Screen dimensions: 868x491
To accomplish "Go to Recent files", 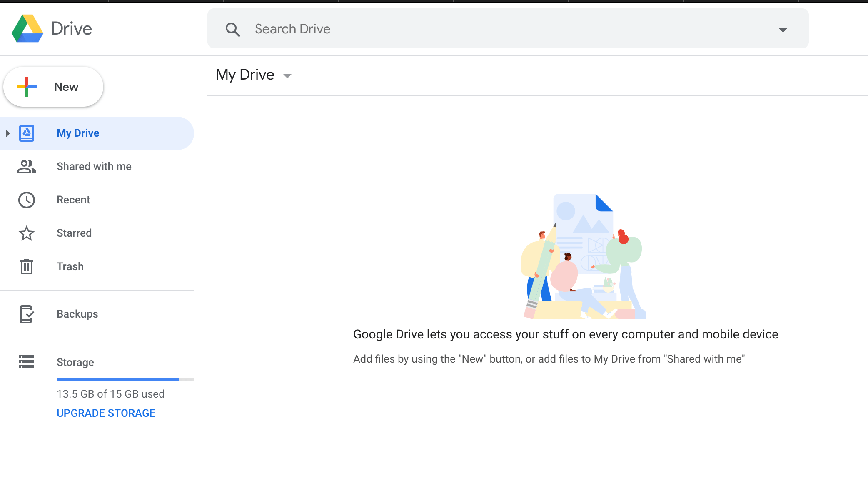I will tap(97, 200).
